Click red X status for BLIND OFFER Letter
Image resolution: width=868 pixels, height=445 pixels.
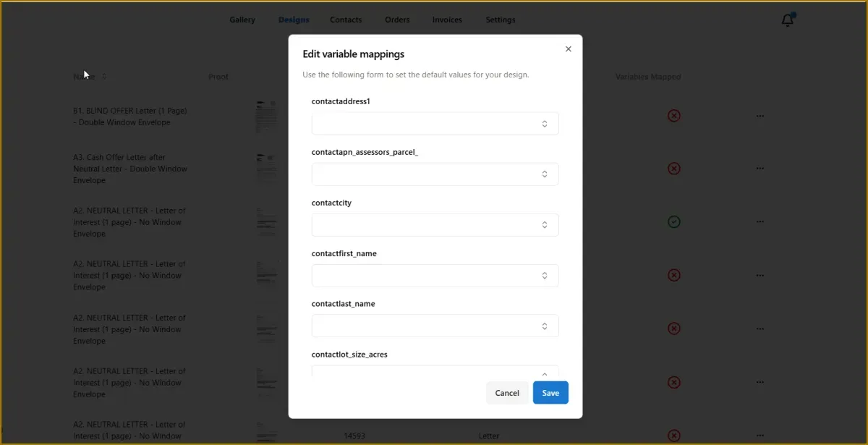pyautogui.click(x=673, y=116)
